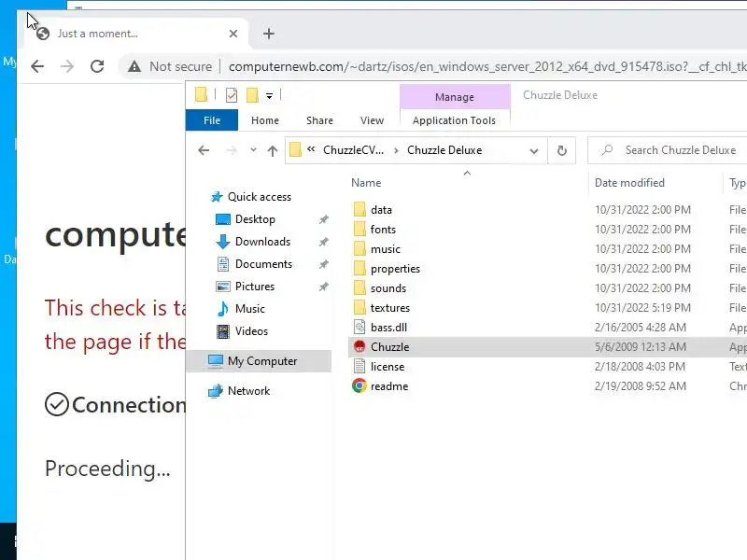This screenshot has width=747, height=560.
Task: Open Desktop in navigation pane
Action: (x=255, y=219)
